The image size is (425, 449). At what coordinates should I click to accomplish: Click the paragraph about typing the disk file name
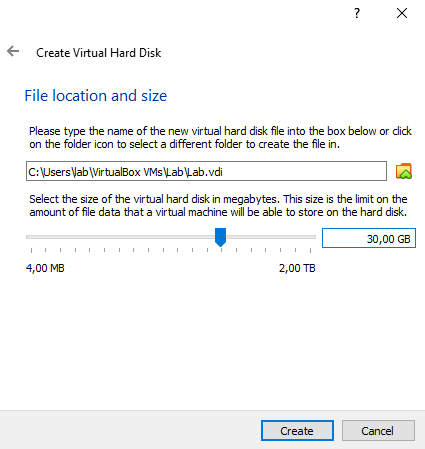pyautogui.click(x=220, y=137)
